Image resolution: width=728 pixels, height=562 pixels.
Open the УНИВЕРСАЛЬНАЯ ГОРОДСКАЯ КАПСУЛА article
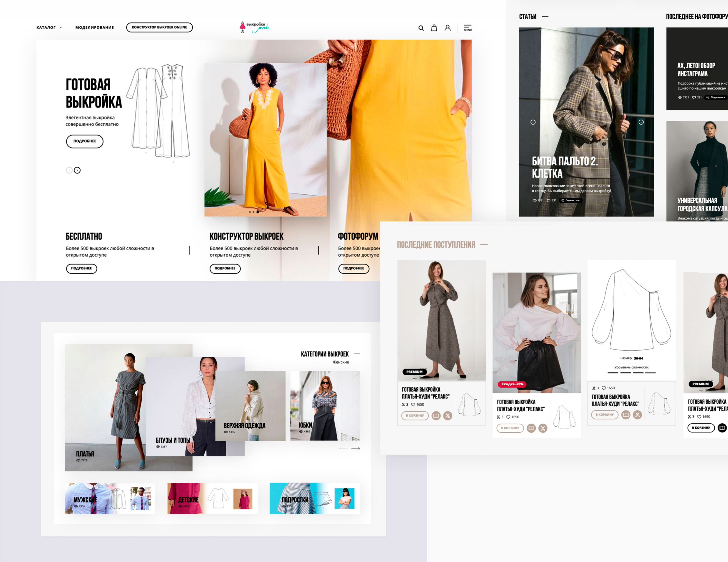pyautogui.click(x=697, y=171)
